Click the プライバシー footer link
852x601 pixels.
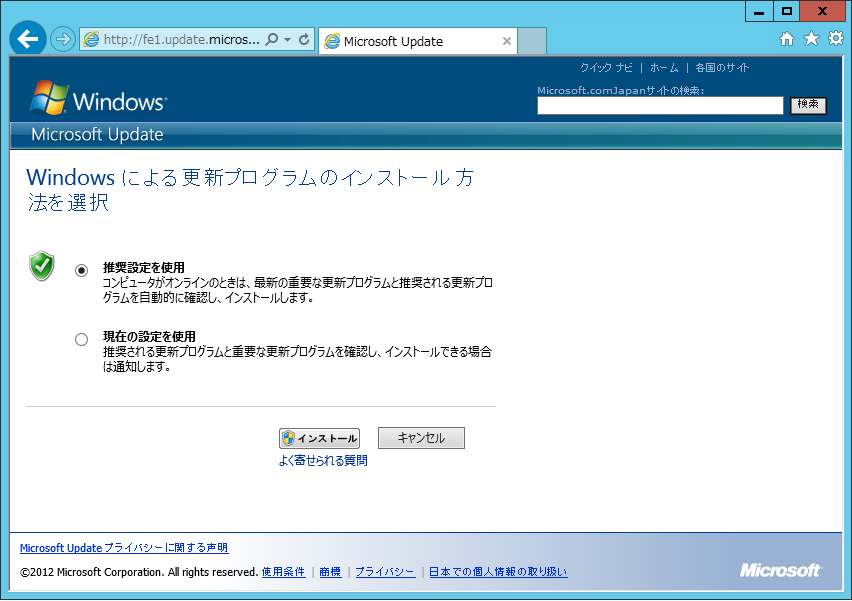click(x=385, y=572)
